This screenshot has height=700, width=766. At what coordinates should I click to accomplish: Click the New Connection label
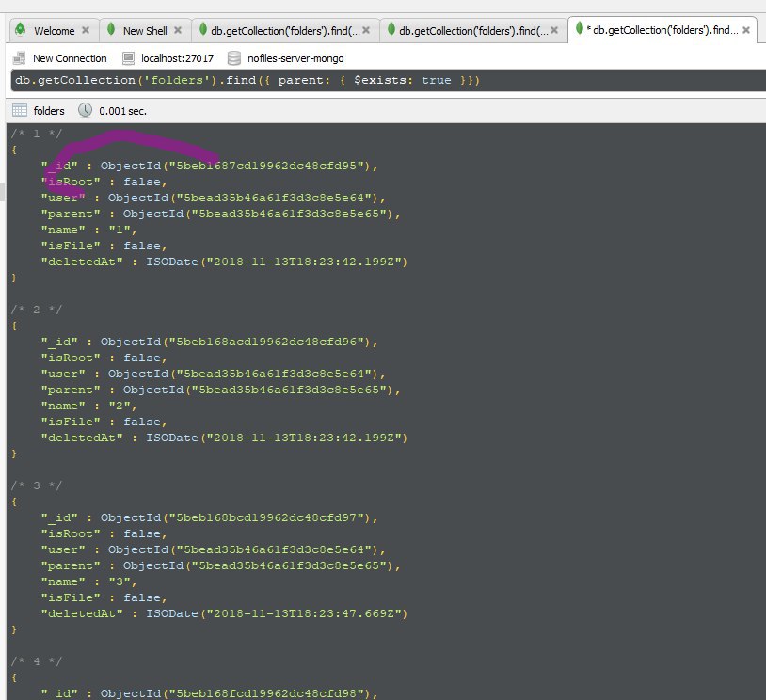click(70, 58)
